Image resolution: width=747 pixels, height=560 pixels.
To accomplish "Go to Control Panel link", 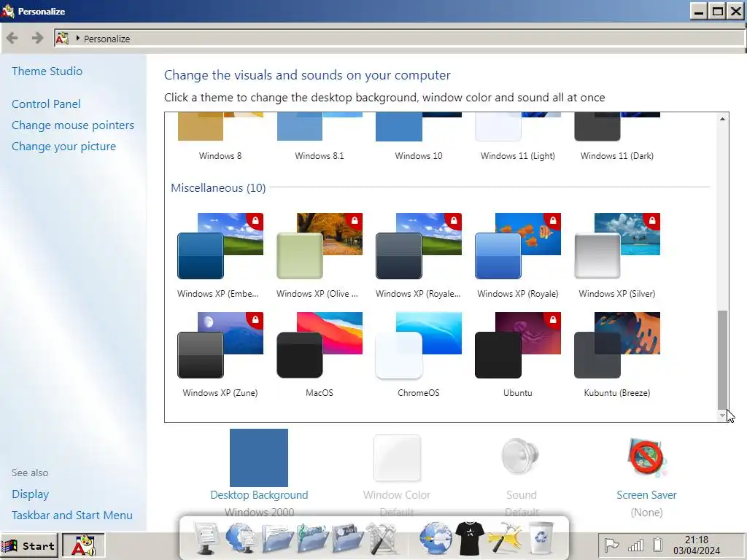I will point(46,104).
